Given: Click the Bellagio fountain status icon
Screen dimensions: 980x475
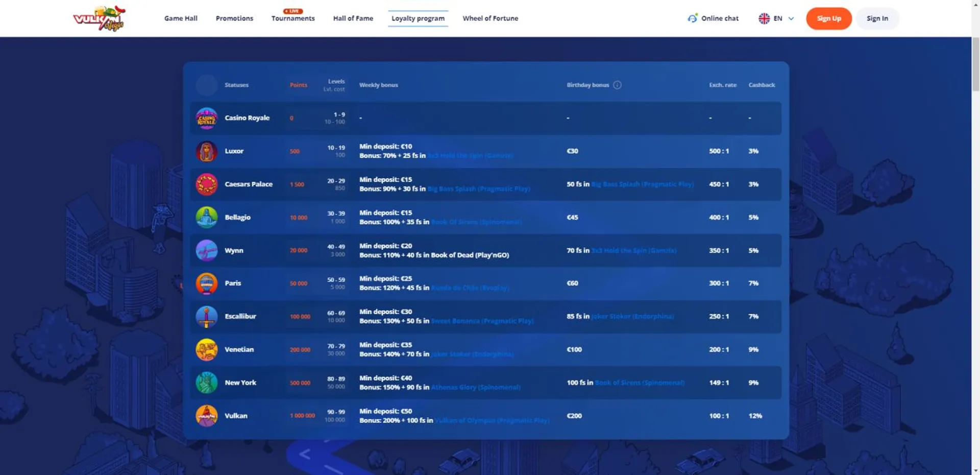Looking at the screenshot, I should 207,217.
